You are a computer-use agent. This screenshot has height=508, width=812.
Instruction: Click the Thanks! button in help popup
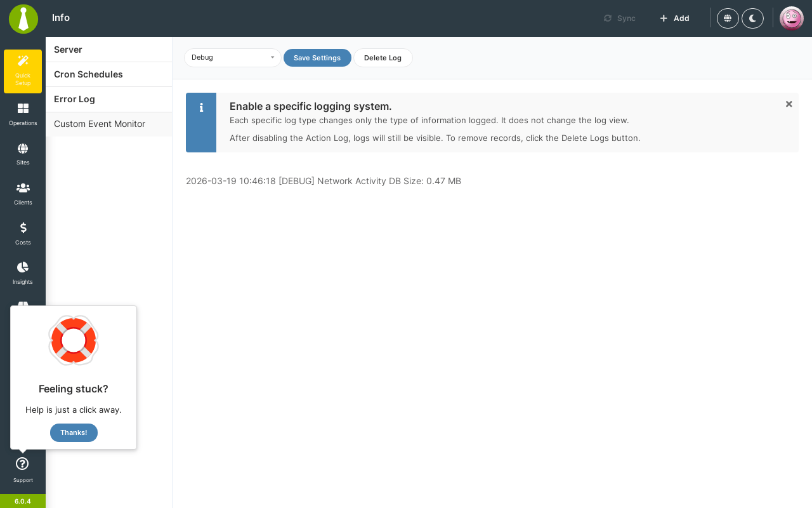[74, 432]
